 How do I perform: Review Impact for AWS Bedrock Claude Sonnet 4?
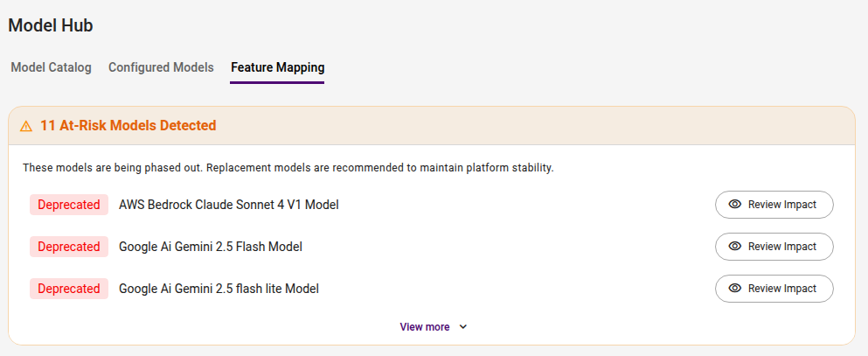pos(774,205)
